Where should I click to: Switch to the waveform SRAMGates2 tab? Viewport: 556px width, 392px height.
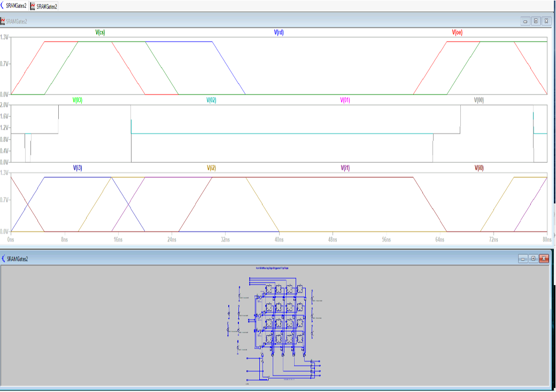point(44,6)
